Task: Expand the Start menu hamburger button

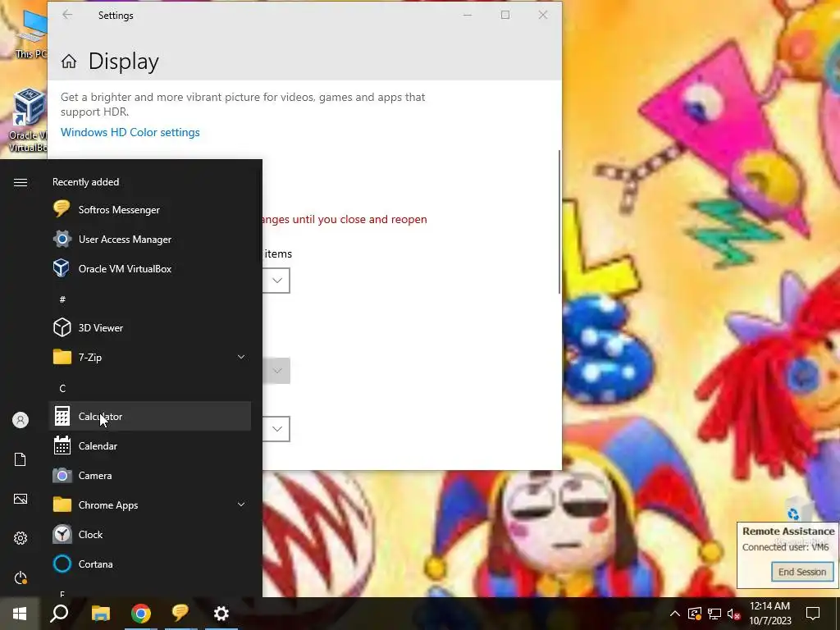Action: click(x=21, y=183)
